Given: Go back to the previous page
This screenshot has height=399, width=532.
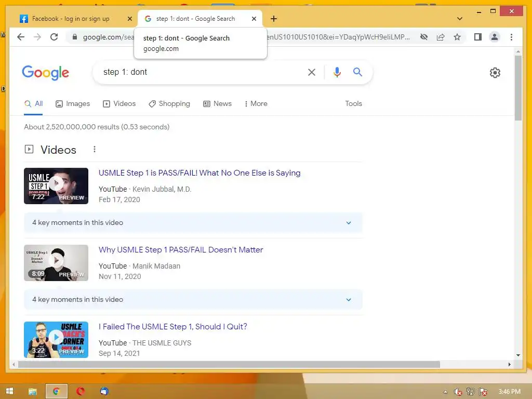Looking at the screenshot, I should pos(21,37).
